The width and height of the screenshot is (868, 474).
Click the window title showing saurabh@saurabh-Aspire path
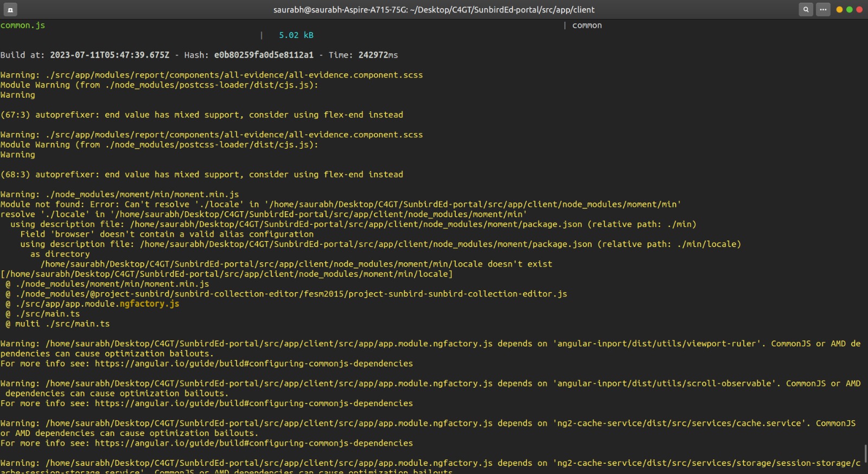pos(433,9)
